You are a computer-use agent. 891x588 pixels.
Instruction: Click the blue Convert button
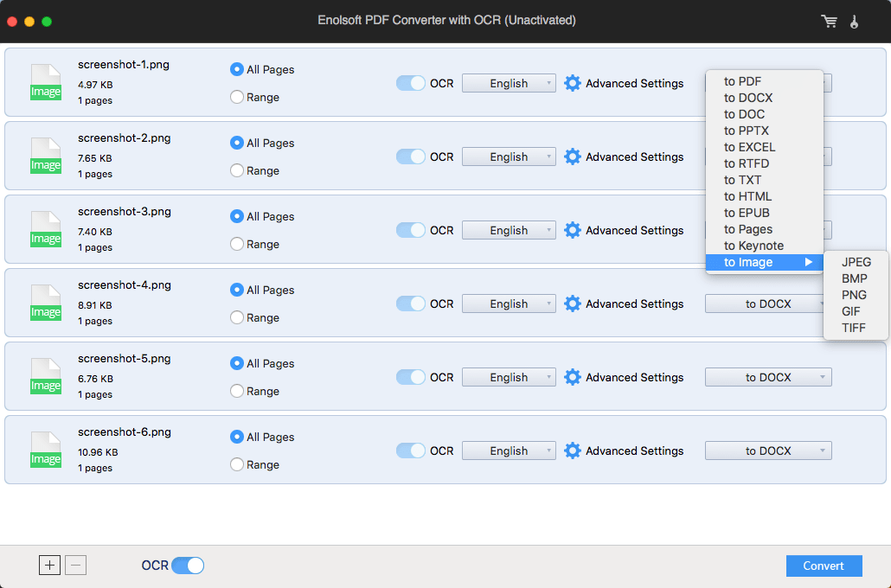tap(824, 566)
